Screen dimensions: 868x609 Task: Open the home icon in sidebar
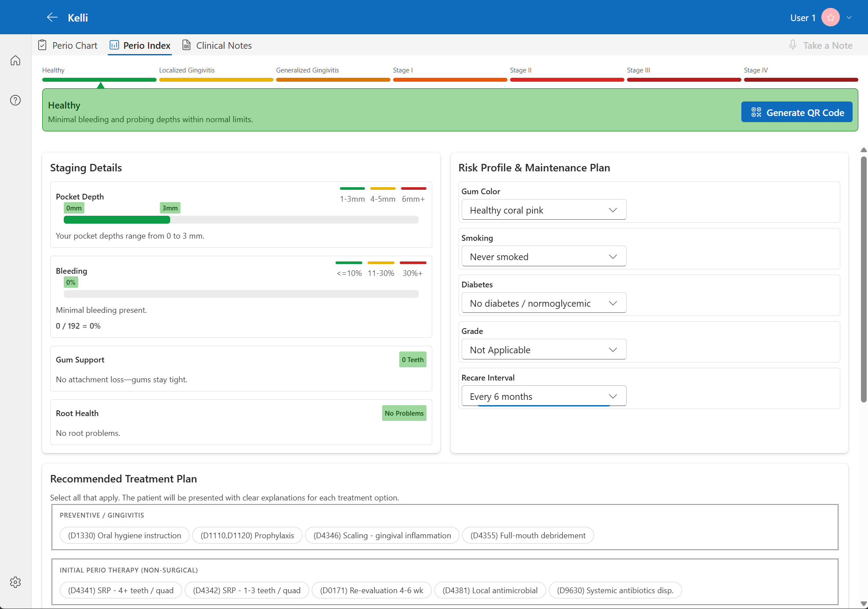15,61
